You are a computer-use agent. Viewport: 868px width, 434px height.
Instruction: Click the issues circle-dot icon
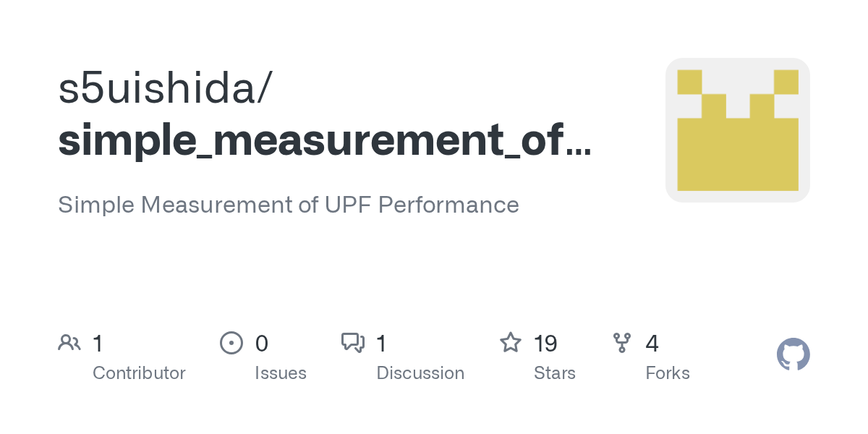click(231, 343)
